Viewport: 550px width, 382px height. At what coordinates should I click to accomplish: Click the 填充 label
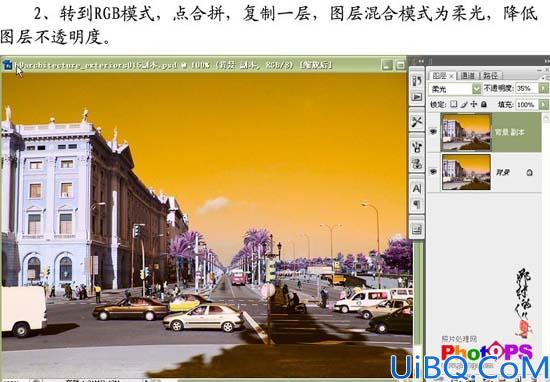click(505, 105)
